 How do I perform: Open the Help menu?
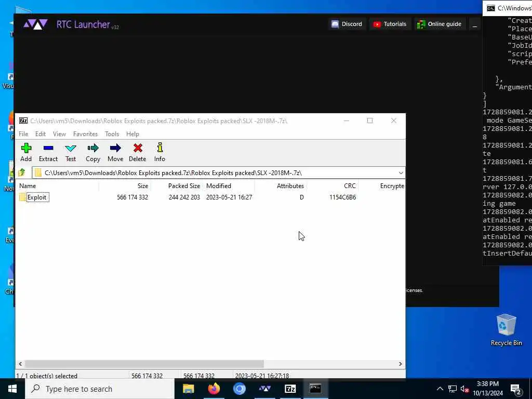pos(132,134)
